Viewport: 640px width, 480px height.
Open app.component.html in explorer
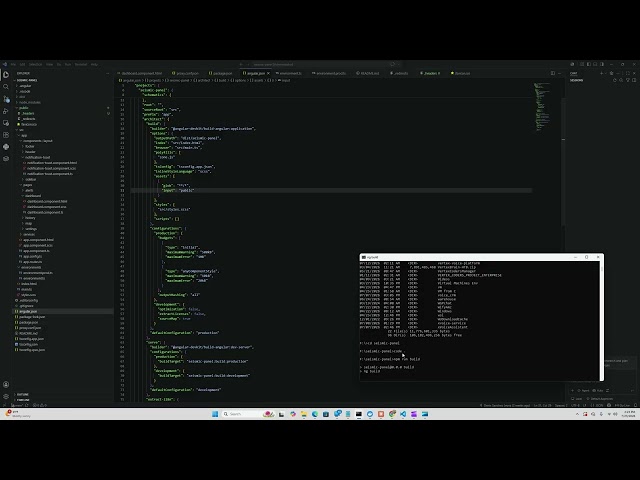coord(38,240)
